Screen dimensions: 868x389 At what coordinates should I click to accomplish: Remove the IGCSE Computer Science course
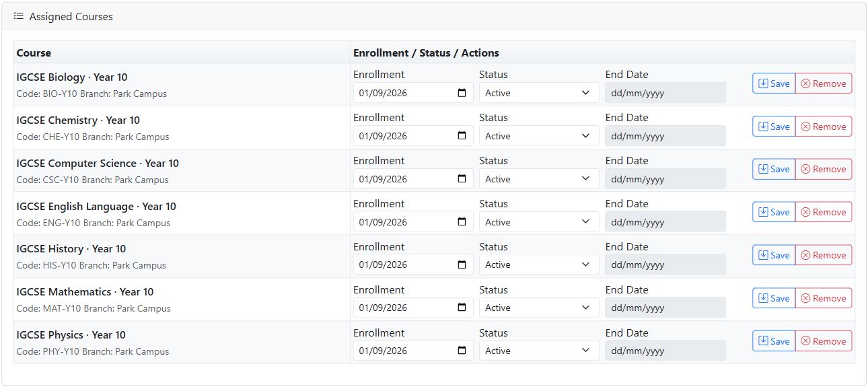coord(824,169)
